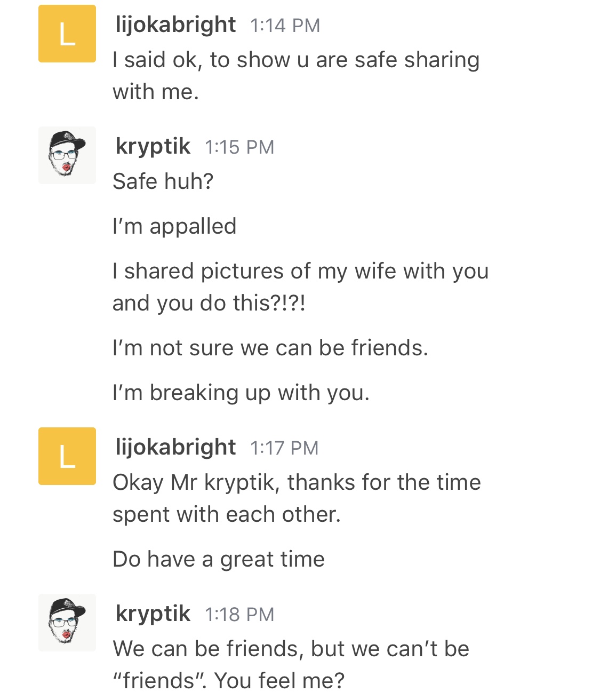Tap the message "Safe huh?"
Image resolution: width=600 pixels, height=700 pixels.
[x=163, y=181]
